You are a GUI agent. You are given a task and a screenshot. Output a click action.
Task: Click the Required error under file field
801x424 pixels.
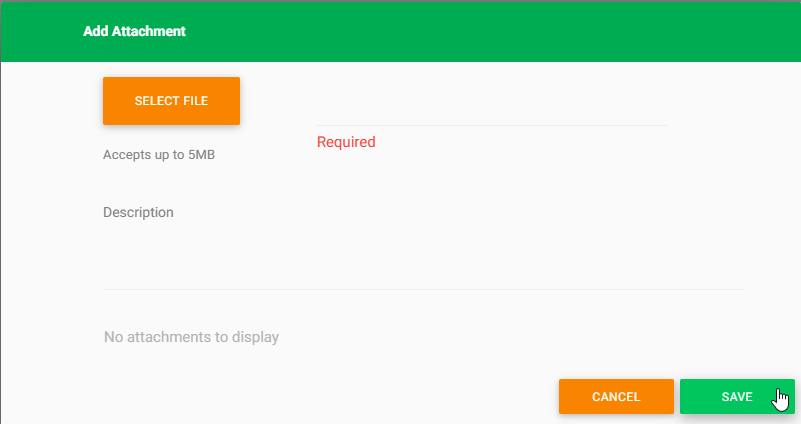tap(346, 142)
